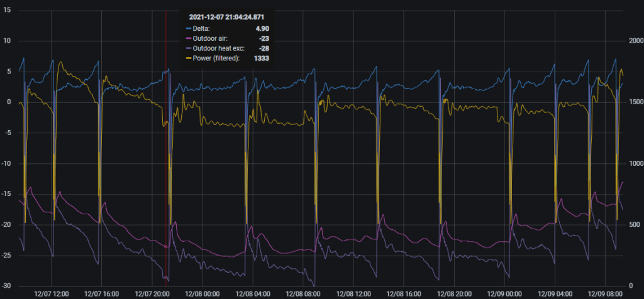
Task: Click the -30 label on left axis
Action: [x=9, y=285]
